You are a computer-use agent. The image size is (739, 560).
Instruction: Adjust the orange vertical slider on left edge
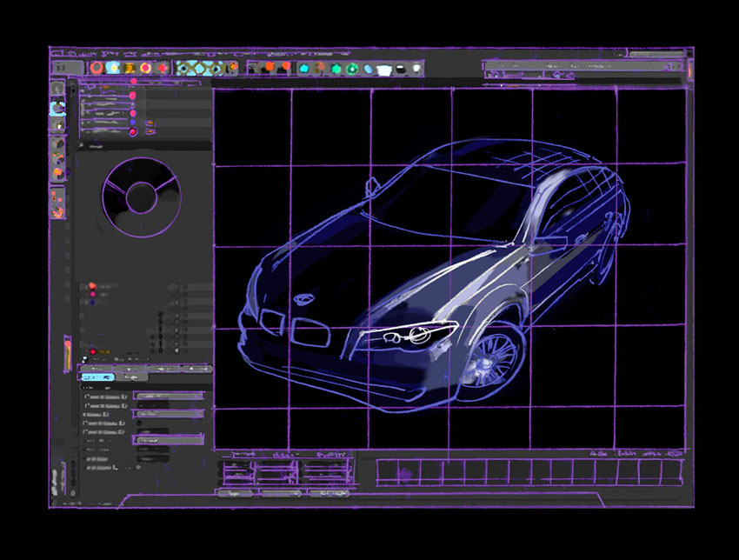click(68, 355)
